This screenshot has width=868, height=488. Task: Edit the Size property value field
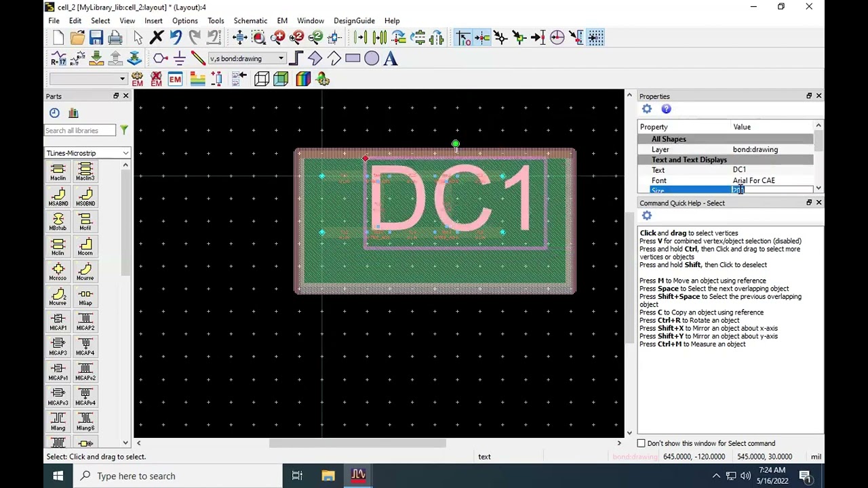pyautogui.click(x=772, y=190)
